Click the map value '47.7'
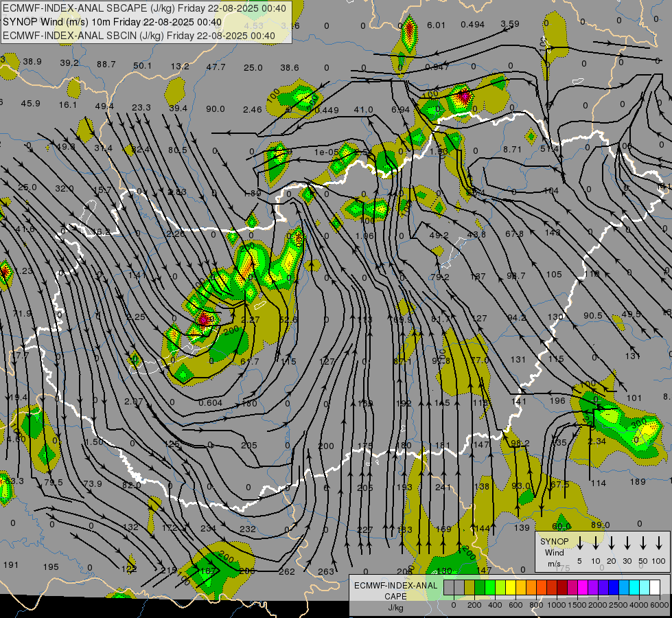 click(x=216, y=67)
